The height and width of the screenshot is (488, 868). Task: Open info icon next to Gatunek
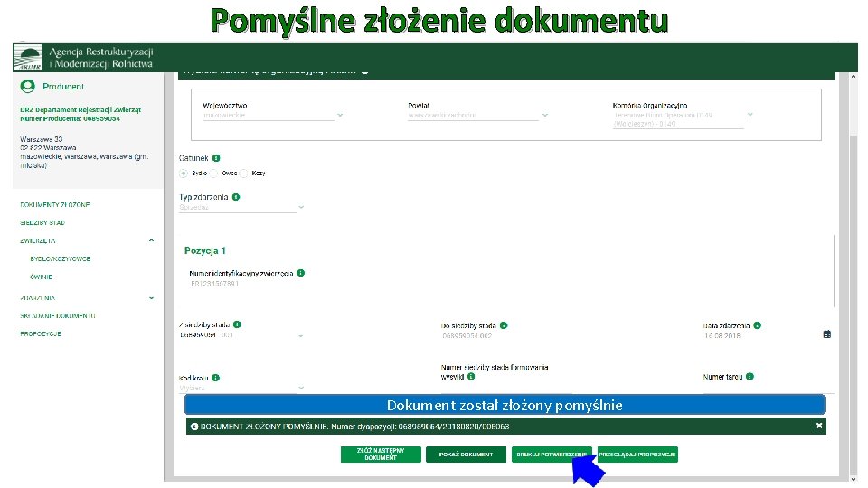(x=216, y=158)
